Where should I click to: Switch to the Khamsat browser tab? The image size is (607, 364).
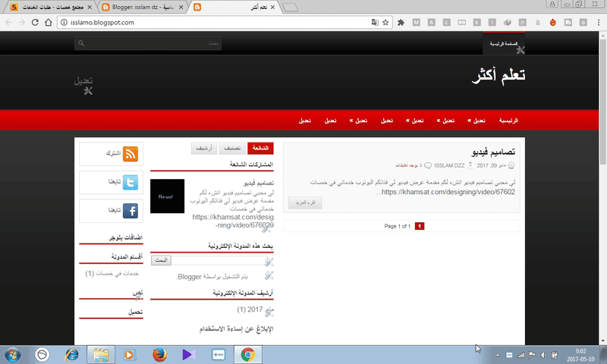click(x=51, y=7)
